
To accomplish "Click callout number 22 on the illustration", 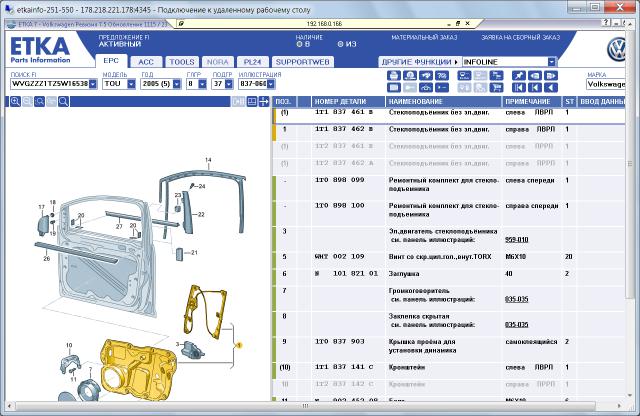I will [x=201, y=214].
